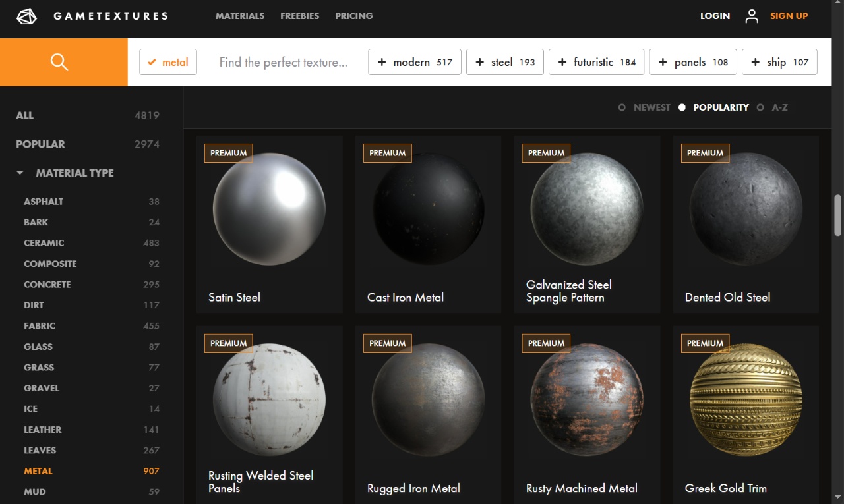Screen dimensions: 844x504
Task: Add the steel filter via its plus icon
Action: [x=479, y=61]
